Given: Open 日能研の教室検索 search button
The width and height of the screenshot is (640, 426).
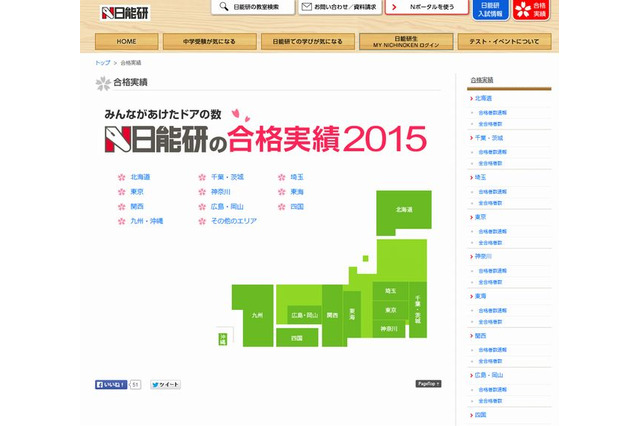Looking at the screenshot, I should (253, 7).
